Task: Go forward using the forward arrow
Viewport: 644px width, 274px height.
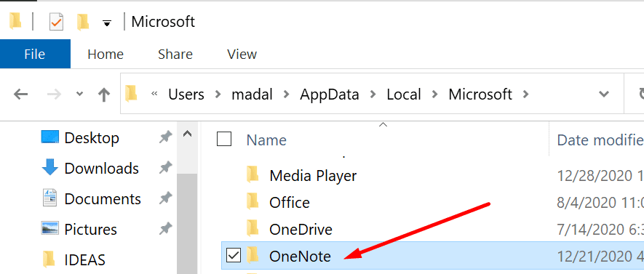Action: (x=54, y=94)
